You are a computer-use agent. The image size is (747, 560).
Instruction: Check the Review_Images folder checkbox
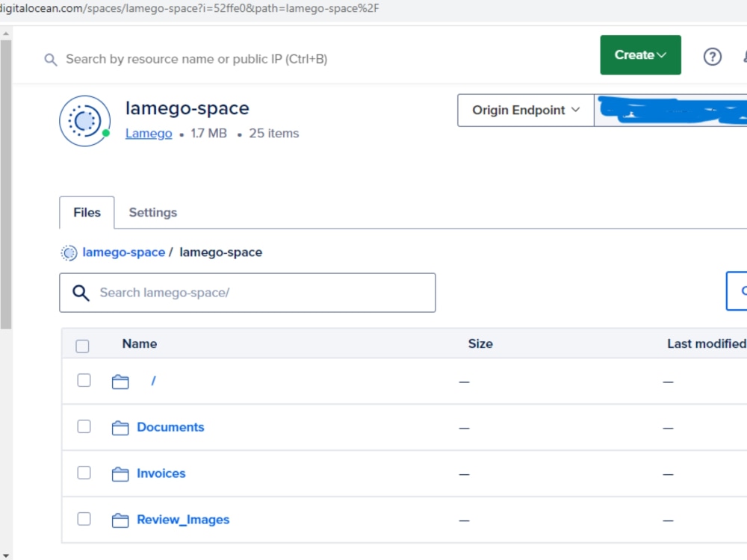(84, 519)
